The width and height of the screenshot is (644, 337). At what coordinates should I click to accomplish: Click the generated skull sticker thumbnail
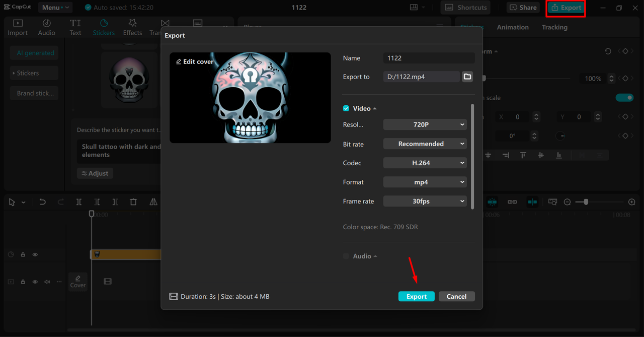tap(129, 80)
